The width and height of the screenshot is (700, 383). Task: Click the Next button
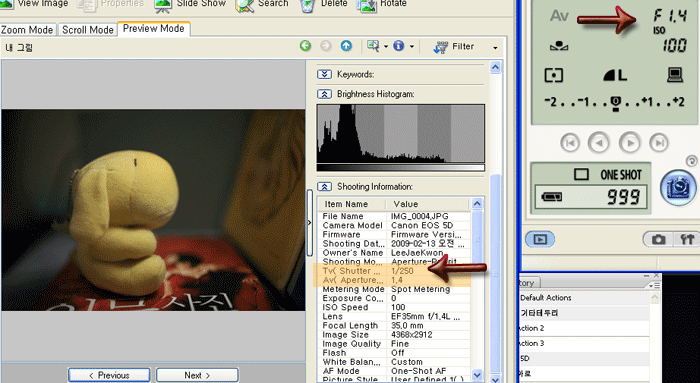click(x=197, y=375)
